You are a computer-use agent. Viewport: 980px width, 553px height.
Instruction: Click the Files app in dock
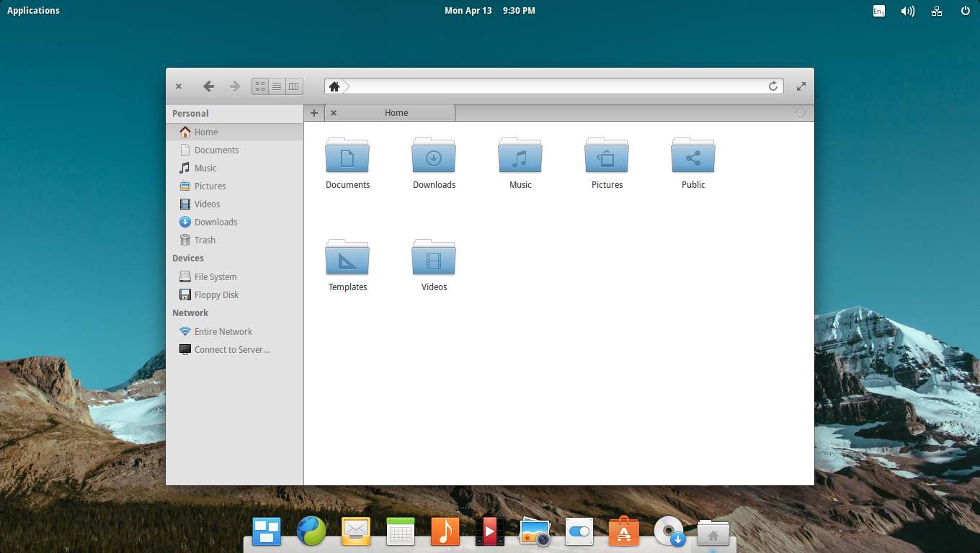tap(713, 532)
